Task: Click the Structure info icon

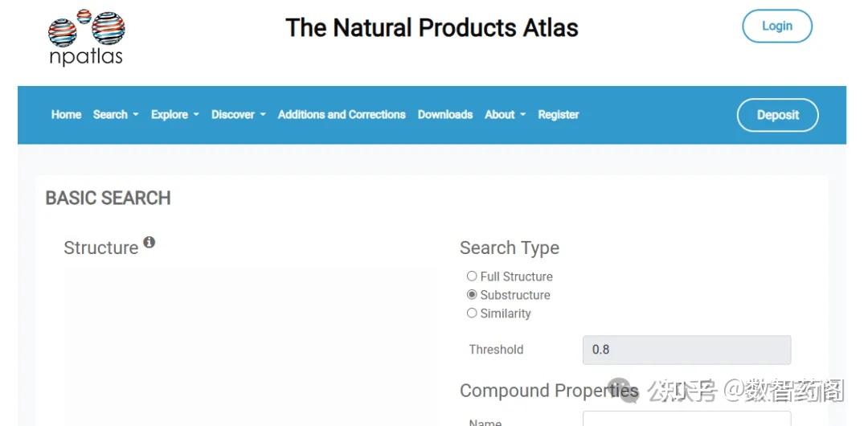Action: (149, 242)
